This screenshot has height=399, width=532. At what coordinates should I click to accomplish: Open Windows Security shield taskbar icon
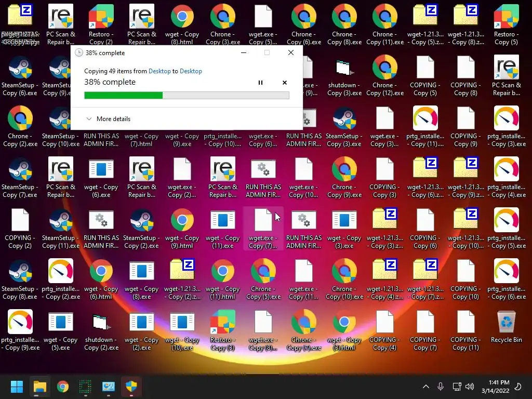tap(131, 387)
